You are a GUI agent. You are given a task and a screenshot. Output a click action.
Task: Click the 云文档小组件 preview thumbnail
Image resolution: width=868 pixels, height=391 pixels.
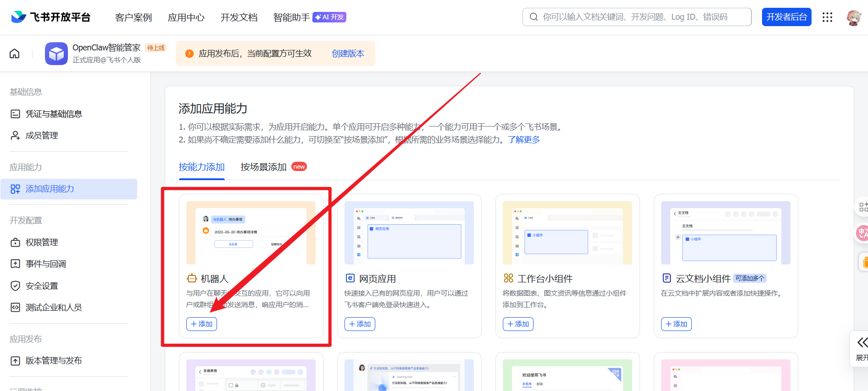726,233
